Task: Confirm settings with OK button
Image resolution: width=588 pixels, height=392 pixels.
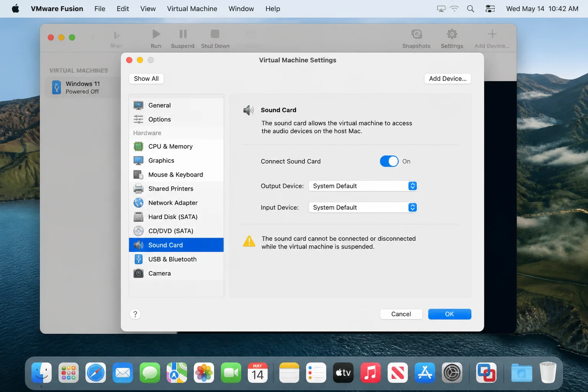Action: coord(449,314)
